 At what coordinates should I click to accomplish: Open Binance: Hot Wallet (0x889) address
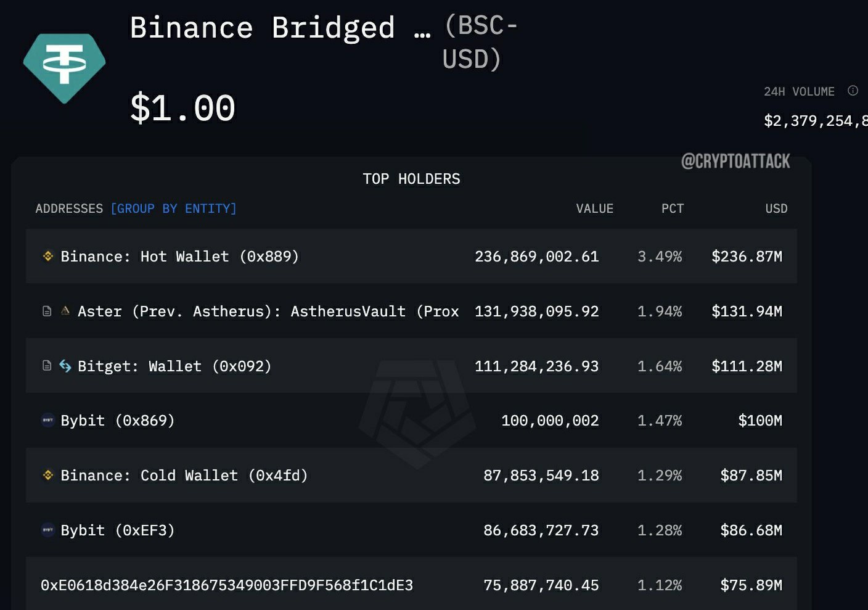click(x=179, y=257)
